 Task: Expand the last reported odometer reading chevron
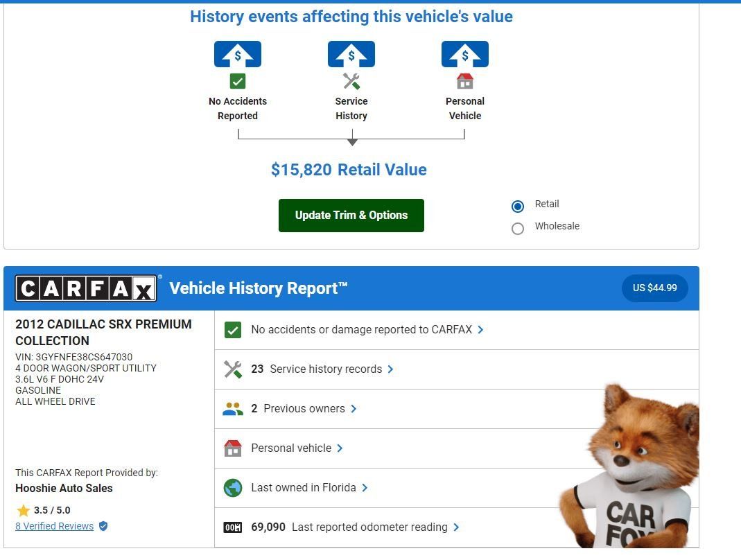tap(456, 527)
